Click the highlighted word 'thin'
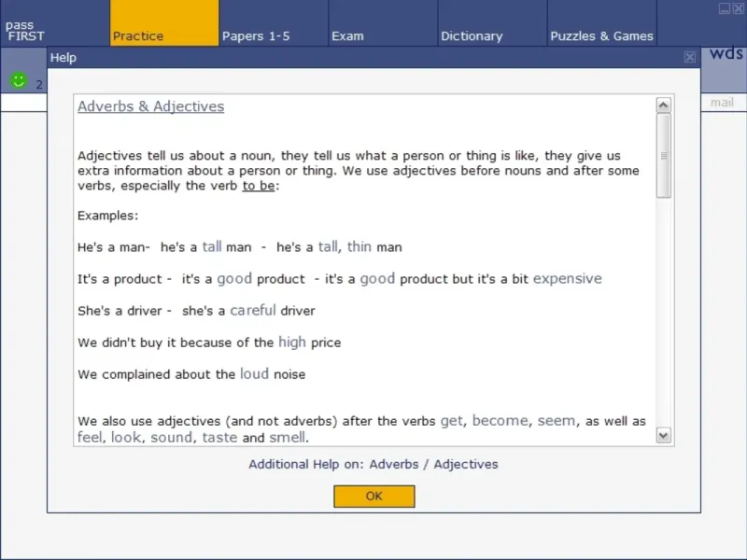This screenshot has width=747, height=560. click(x=359, y=246)
